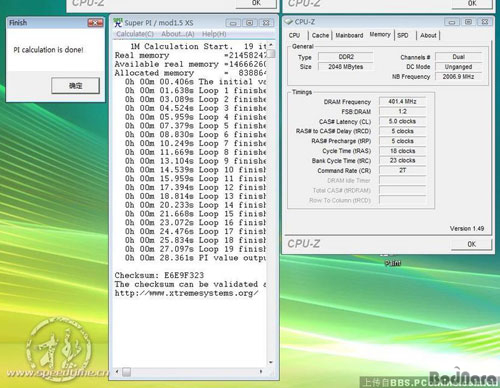The height and width of the screenshot is (388, 500).
Task: Click the 'Loop 19' line at 27.097s
Action: coord(195,249)
